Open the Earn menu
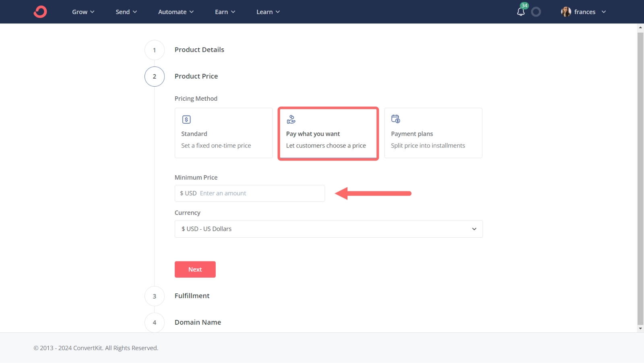The height and width of the screenshot is (363, 644). point(225,12)
